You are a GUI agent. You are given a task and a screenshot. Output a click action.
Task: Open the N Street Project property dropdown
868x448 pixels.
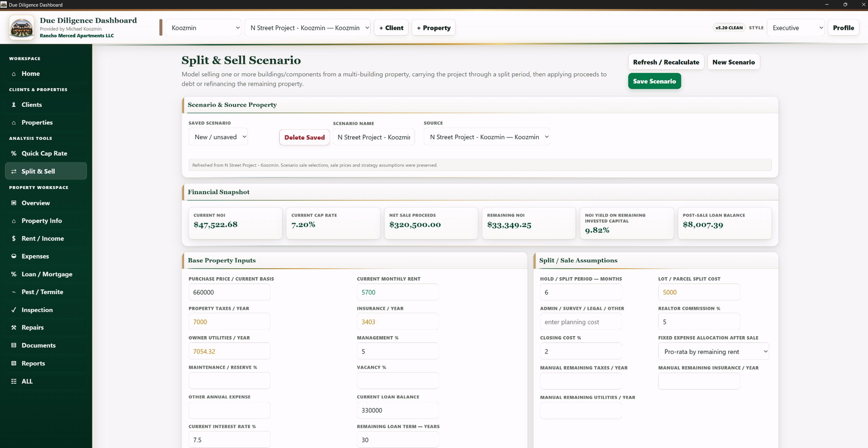[x=308, y=27]
